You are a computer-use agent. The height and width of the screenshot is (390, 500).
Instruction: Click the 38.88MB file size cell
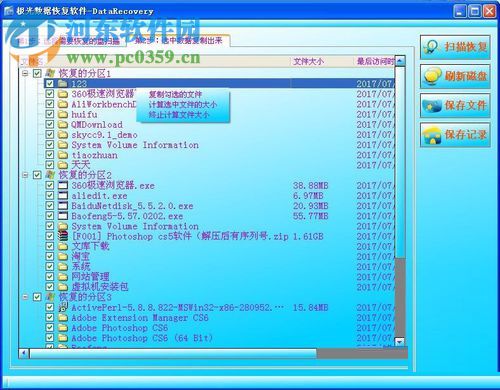tap(310, 185)
